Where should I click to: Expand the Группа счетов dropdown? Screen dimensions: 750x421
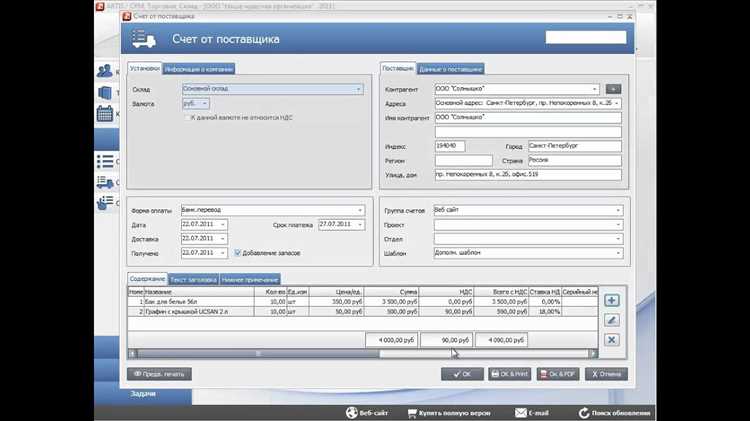pyautogui.click(x=617, y=210)
